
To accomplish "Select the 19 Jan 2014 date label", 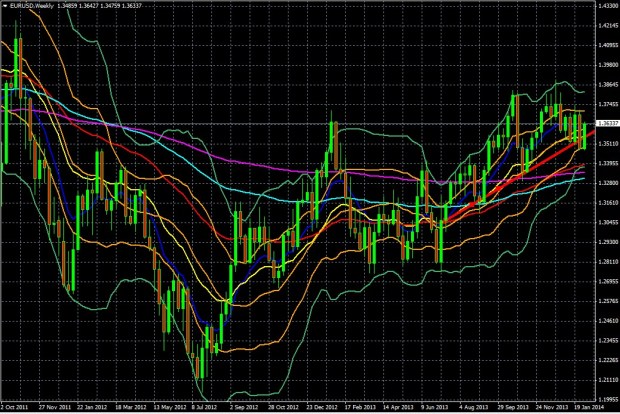I will (x=586, y=408).
